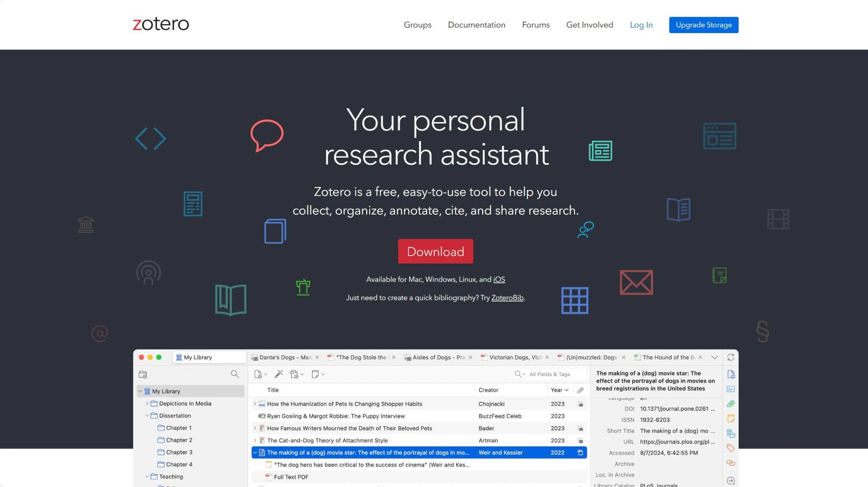Collapse the Teaching collection
This screenshot has width=868, height=487.
[147, 476]
